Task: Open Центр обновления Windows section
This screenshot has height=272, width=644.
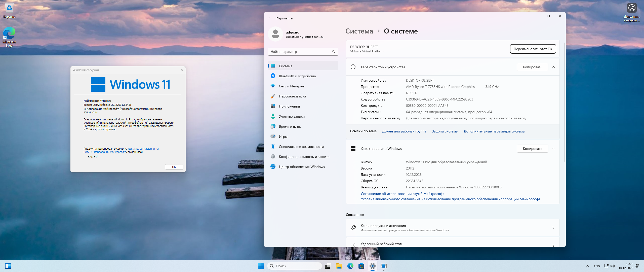Action: (x=302, y=167)
